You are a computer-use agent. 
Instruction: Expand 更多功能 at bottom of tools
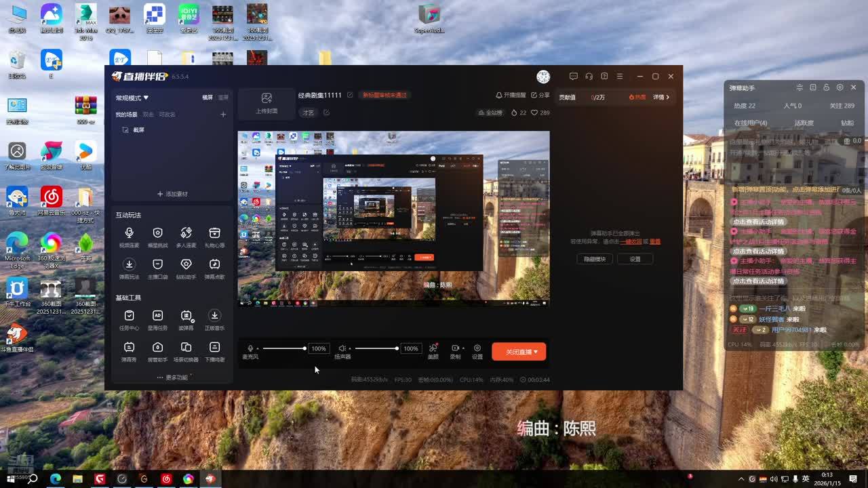coord(172,378)
